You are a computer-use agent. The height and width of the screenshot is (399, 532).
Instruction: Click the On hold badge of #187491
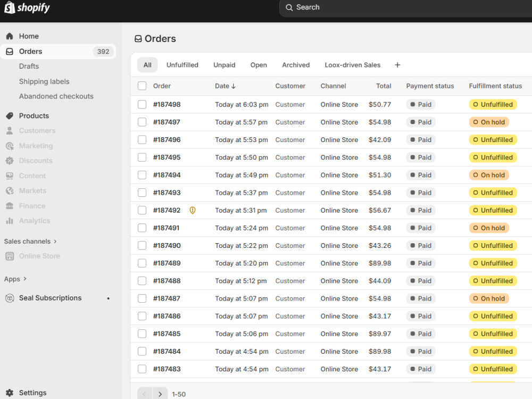tap(489, 228)
